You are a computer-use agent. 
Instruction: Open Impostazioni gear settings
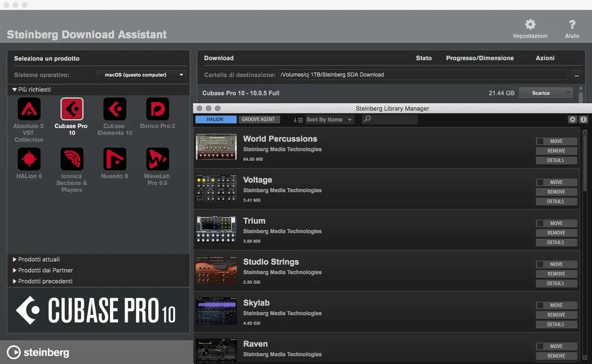(x=530, y=25)
